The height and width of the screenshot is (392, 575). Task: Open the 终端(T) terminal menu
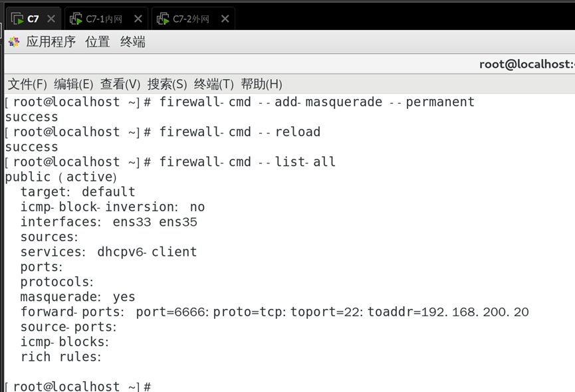point(214,84)
